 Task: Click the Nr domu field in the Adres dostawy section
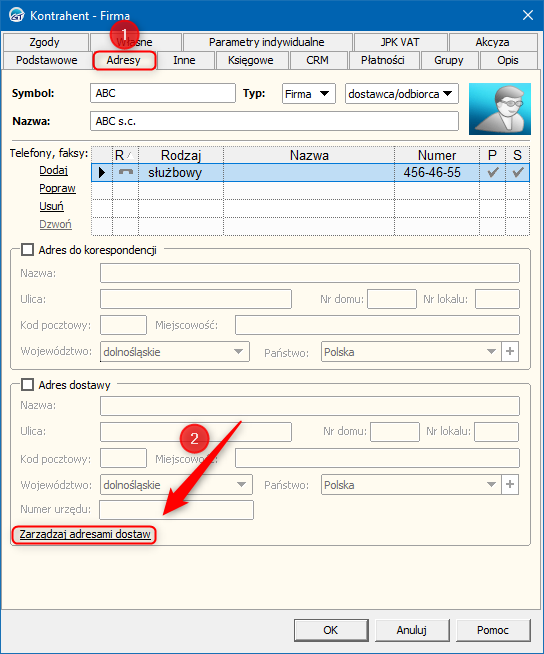[395, 432]
